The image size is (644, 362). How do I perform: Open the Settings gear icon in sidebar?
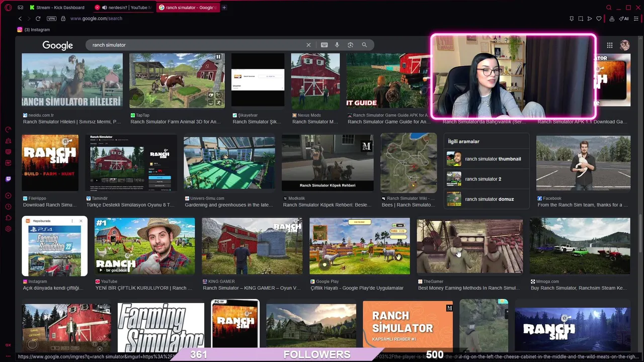[x=8, y=229]
